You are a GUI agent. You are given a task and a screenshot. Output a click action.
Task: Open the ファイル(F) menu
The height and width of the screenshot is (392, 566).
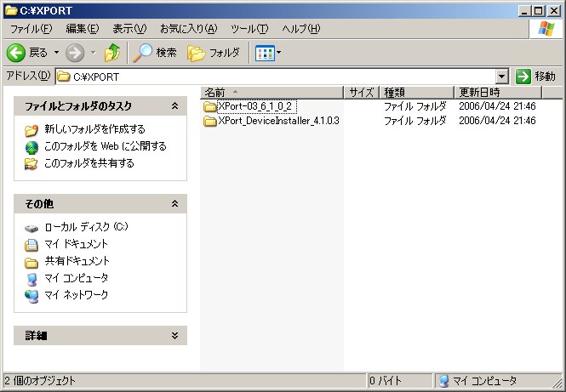pos(31,29)
